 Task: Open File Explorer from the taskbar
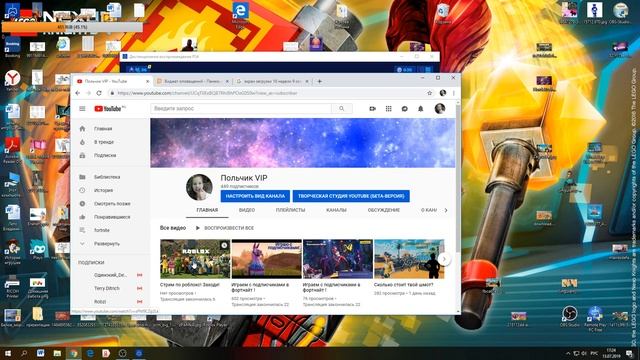[57, 353]
